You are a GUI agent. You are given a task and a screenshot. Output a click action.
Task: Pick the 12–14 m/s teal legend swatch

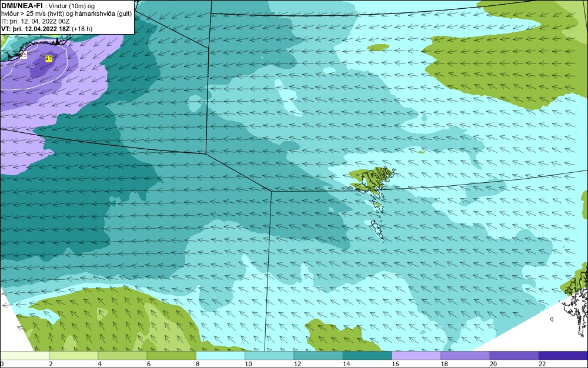click(x=318, y=356)
